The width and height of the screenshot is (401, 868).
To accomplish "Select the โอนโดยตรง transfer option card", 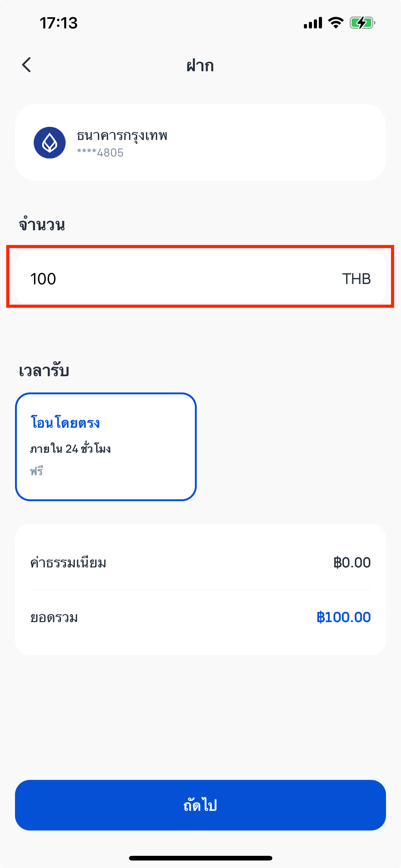I will pos(106,446).
